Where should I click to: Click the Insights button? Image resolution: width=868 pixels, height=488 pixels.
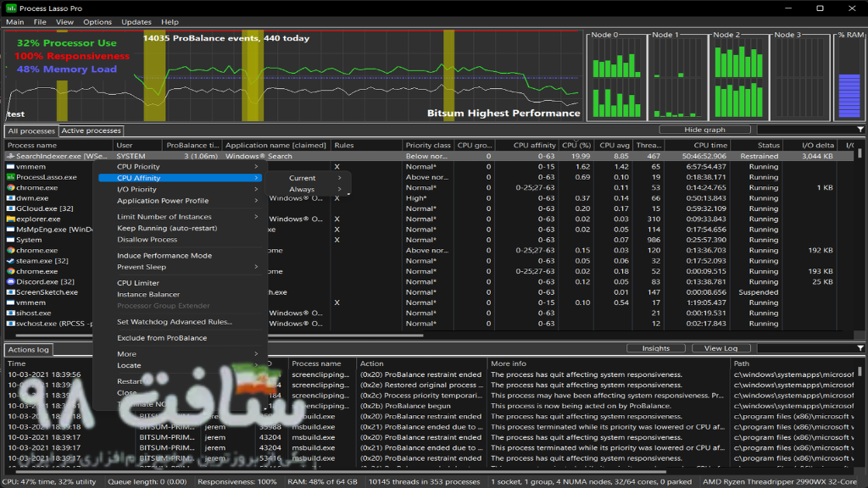656,348
